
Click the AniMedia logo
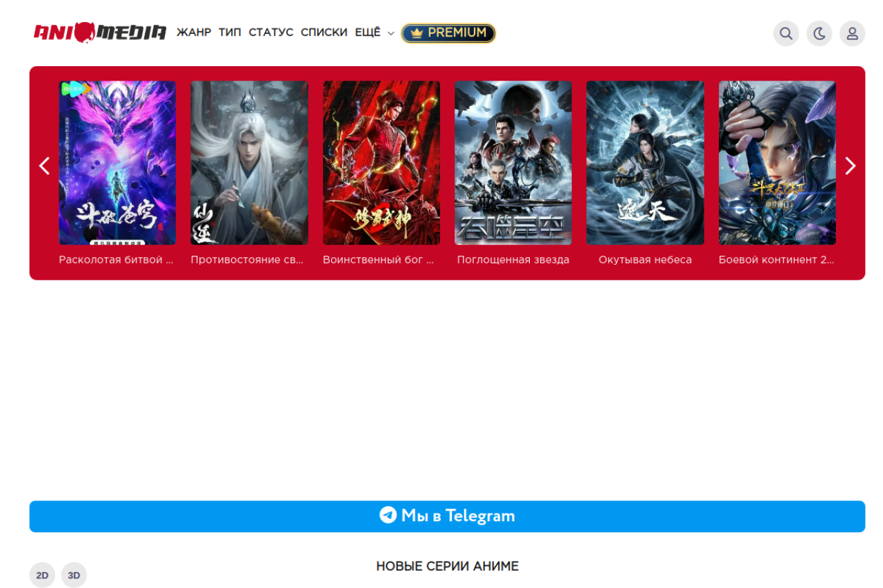point(100,32)
